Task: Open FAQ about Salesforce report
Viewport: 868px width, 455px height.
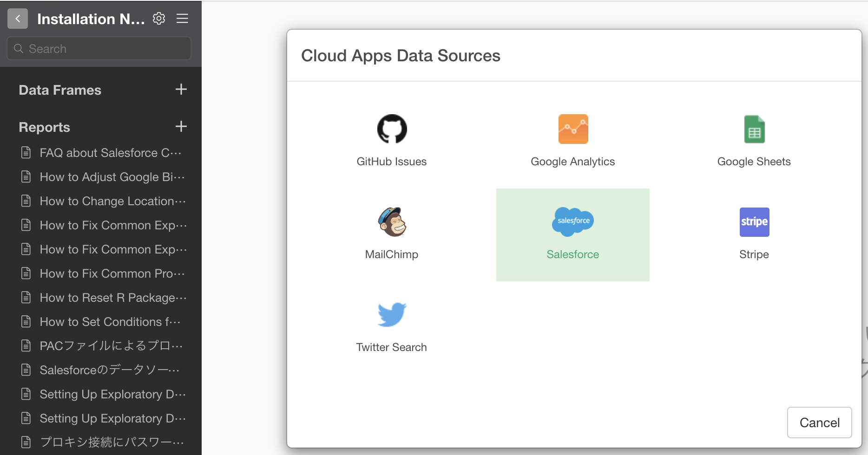Action: pos(110,153)
